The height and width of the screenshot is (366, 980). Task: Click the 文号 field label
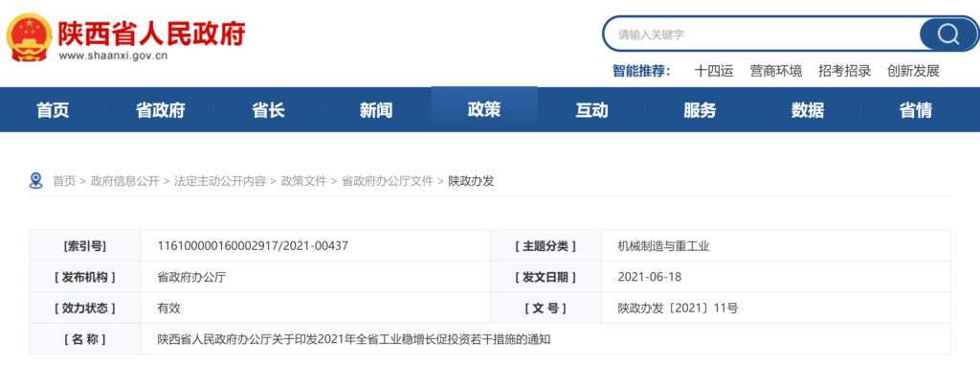coord(546,309)
